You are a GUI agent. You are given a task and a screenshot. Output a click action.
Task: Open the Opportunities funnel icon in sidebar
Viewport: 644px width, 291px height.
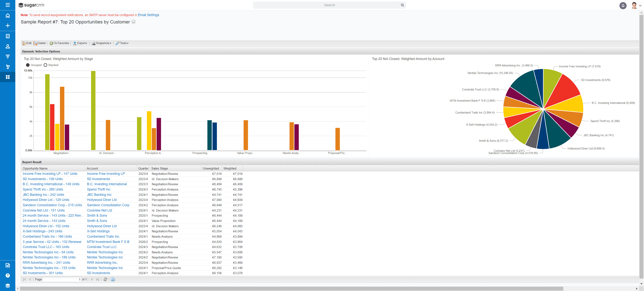tap(8, 57)
